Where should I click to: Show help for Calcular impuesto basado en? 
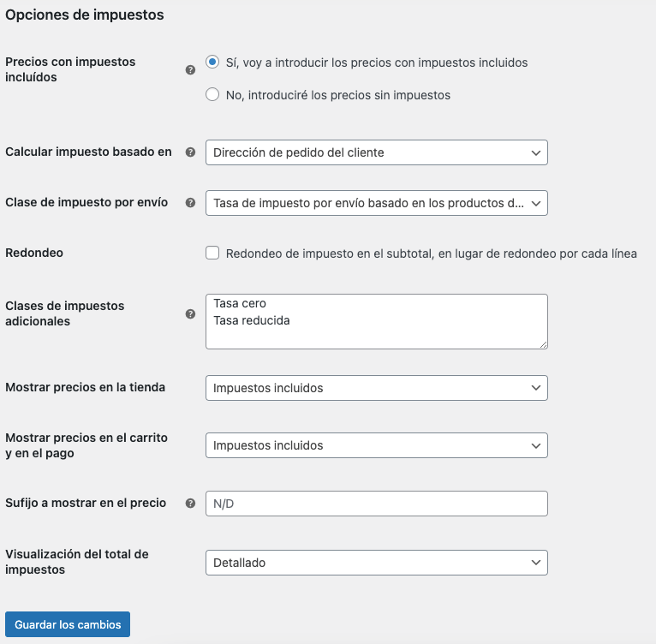tap(190, 152)
